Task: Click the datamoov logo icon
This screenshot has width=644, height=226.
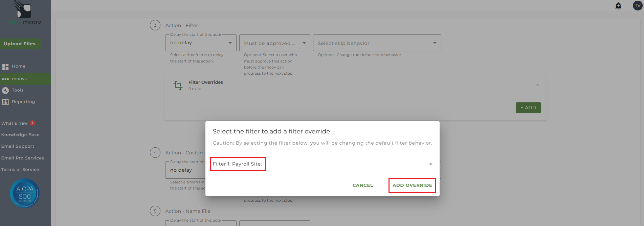Action: [x=24, y=10]
